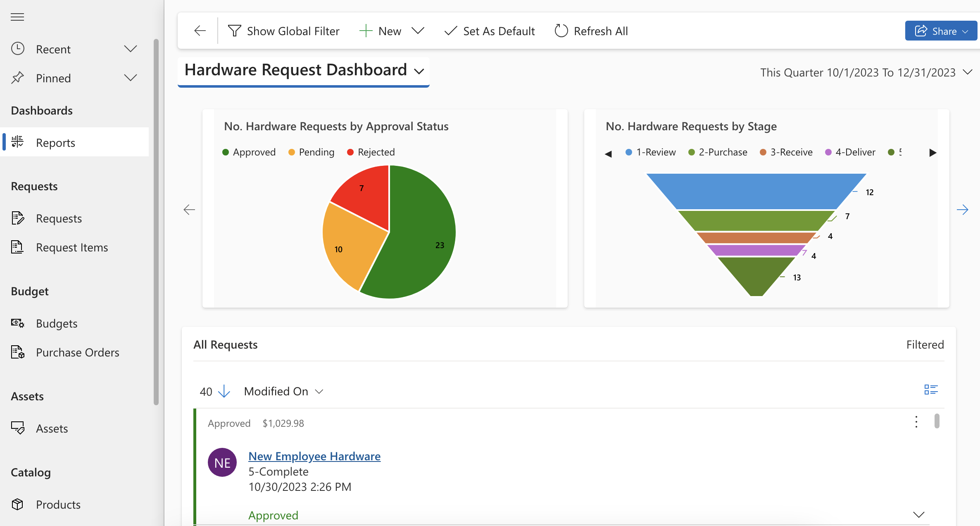Click the Requests icon in sidebar
The height and width of the screenshot is (526, 980).
pyautogui.click(x=17, y=217)
